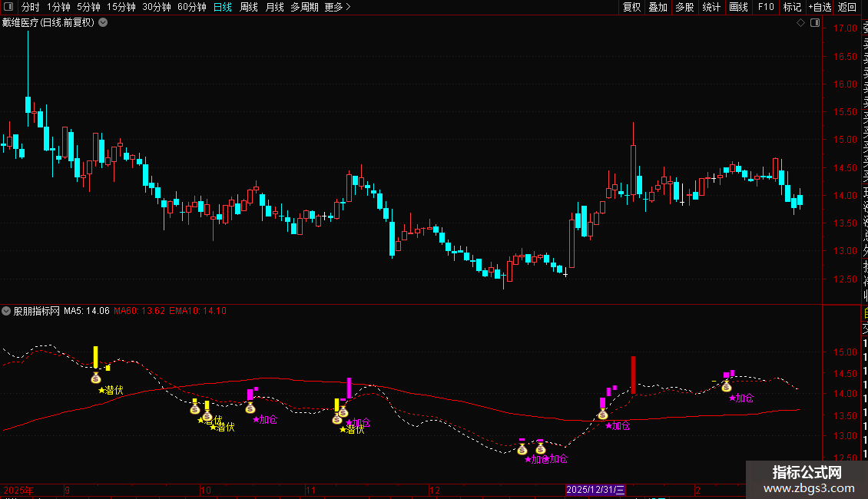
Task: Open dropdown beside 戴维医疗 chart title
Action: point(103,23)
